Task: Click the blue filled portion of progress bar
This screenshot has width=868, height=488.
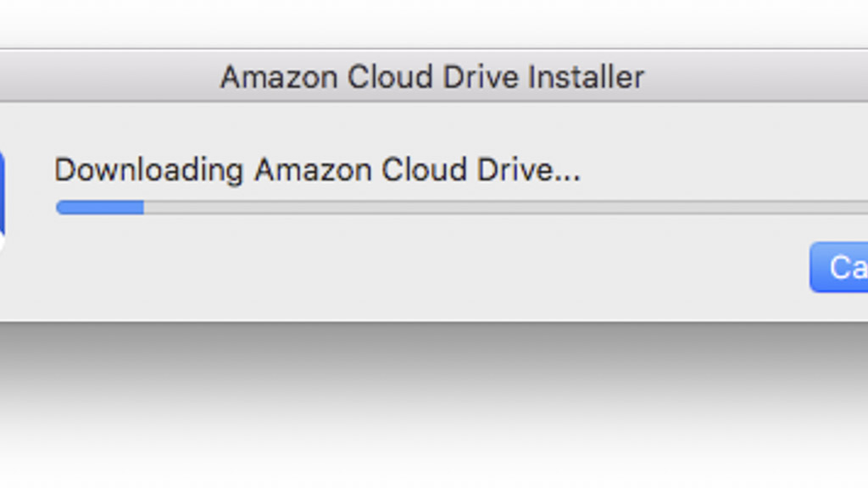Action: 100,208
